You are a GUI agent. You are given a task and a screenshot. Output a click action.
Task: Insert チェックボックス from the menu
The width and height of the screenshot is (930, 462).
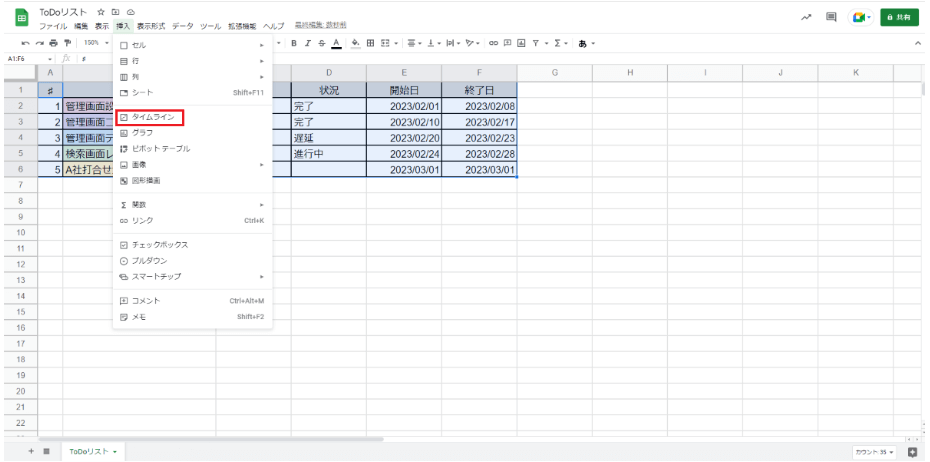click(159, 244)
